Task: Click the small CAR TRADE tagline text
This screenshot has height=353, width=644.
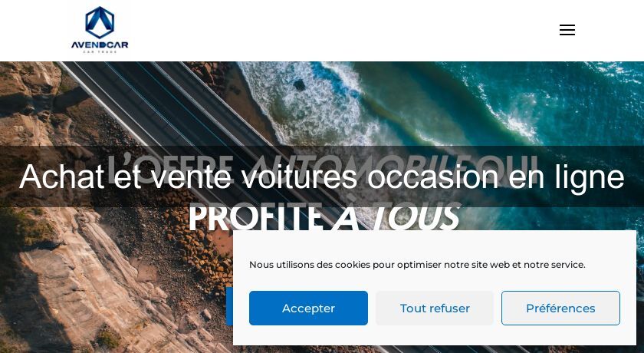Action: 100,51
